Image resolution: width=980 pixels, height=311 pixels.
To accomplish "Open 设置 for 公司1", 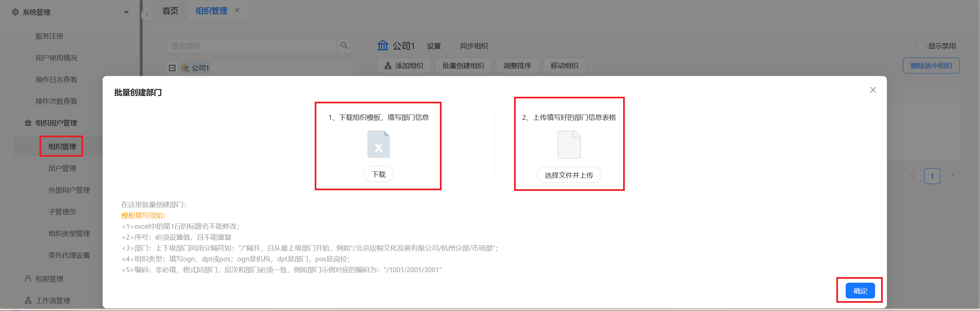I will coord(434,46).
